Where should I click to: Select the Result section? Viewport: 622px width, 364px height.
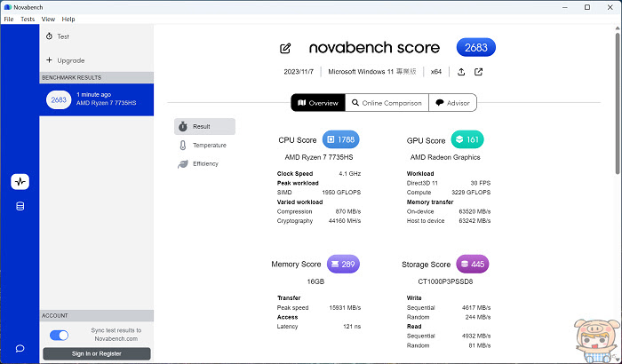click(x=204, y=126)
